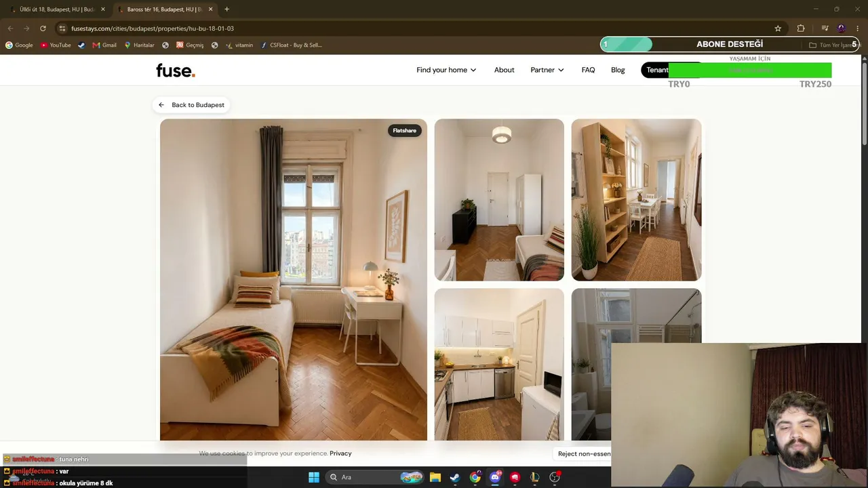Image resolution: width=868 pixels, height=488 pixels.
Task: Open the media control icon in Chrome toolbar
Action: point(825,28)
